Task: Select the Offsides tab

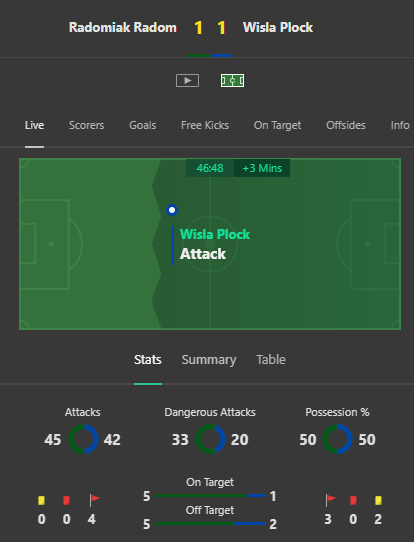Action: (x=346, y=125)
